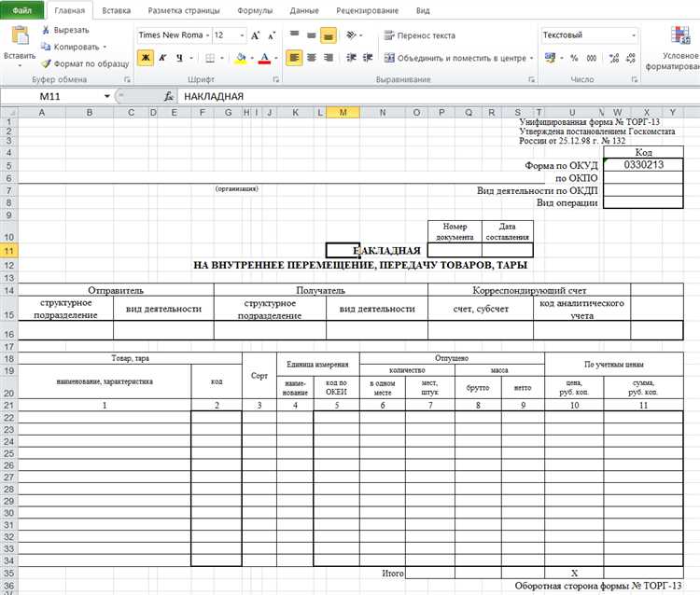Screen dimensions: 700x595
Task: Select the Format Painter (Формат по образцу) brush
Action: tap(46, 62)
